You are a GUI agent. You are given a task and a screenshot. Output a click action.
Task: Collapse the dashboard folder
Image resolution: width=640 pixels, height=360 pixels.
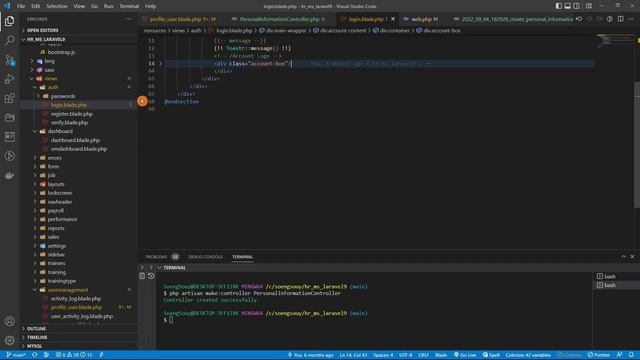tap(60, 131)
